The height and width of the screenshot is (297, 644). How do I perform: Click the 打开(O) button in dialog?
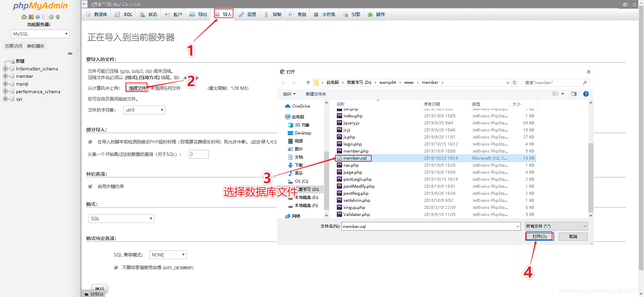click(539, 236)
